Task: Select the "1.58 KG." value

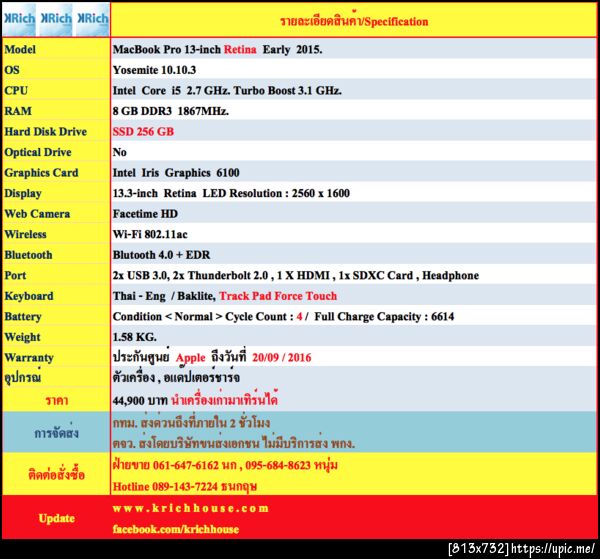Action: (x=134, y=337)
